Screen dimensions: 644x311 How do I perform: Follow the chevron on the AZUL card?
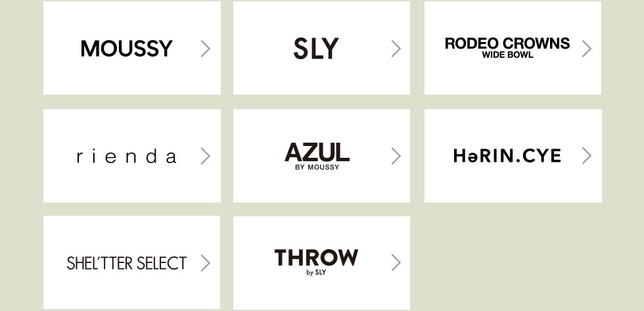click(396, 156)
